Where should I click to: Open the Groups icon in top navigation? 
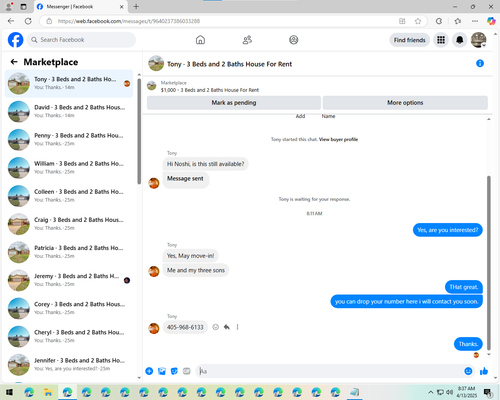[294, 40]
